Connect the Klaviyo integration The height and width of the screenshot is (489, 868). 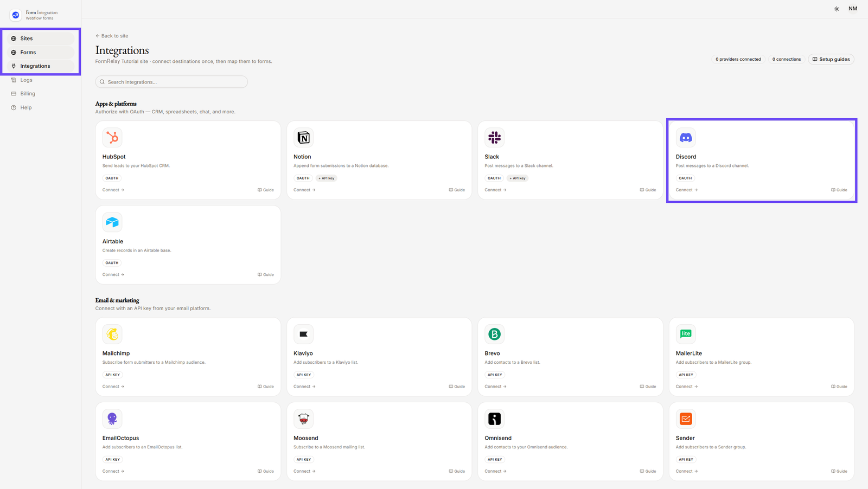304,387
